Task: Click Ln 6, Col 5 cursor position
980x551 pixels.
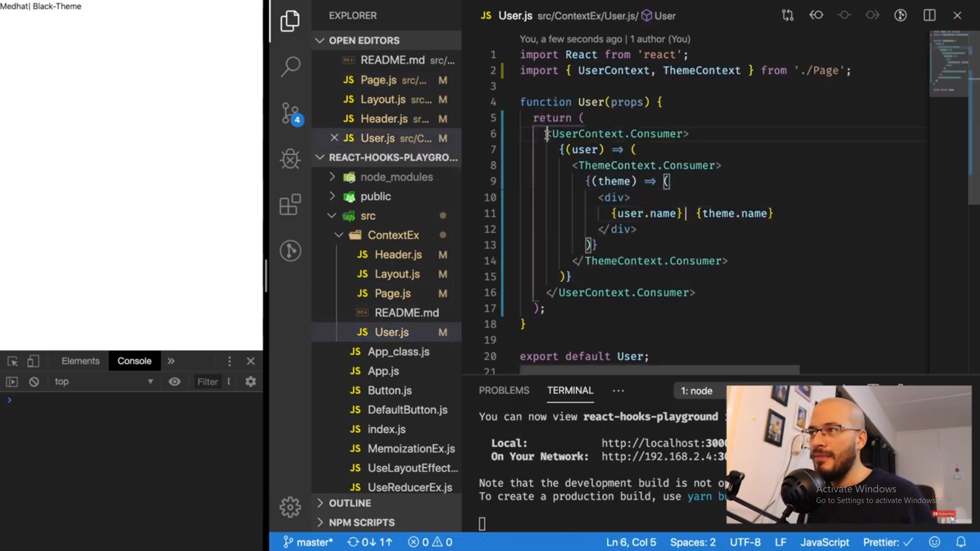Action: click(x=631, y=542)
